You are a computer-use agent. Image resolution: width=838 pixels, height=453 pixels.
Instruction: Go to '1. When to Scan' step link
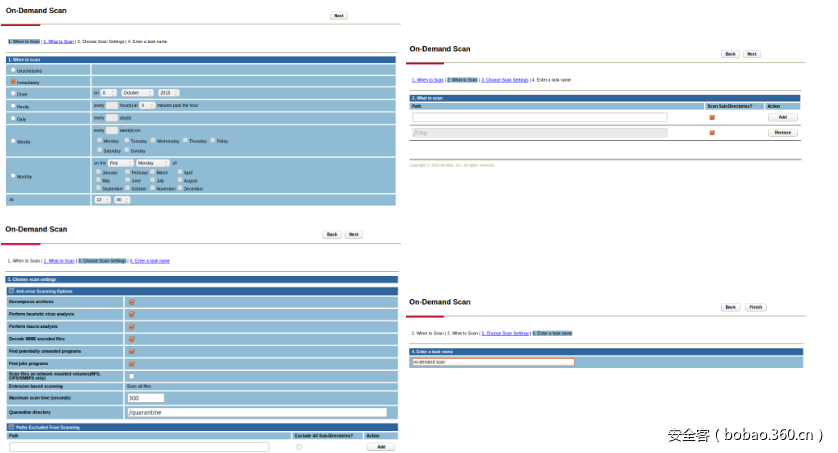pos(430,79)
